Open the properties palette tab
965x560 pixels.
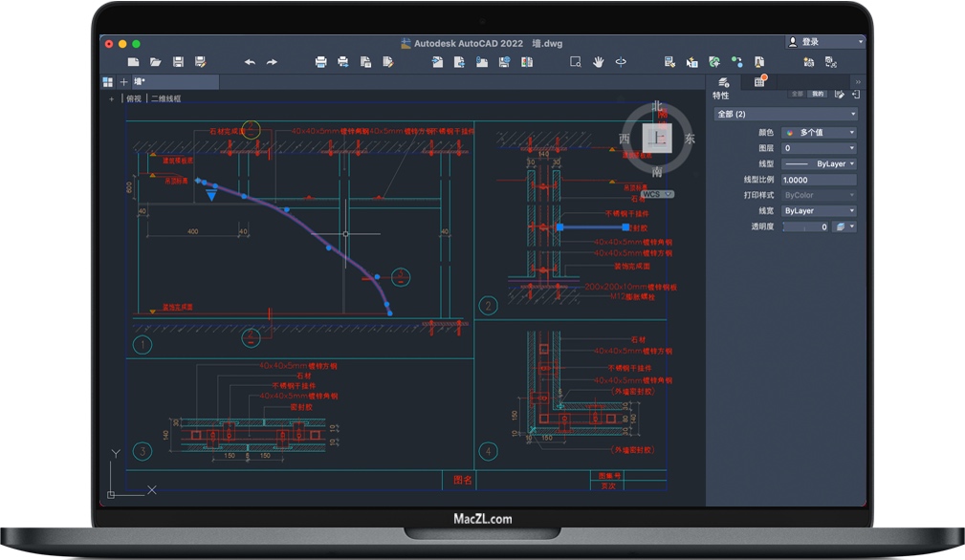coord(724,82)
